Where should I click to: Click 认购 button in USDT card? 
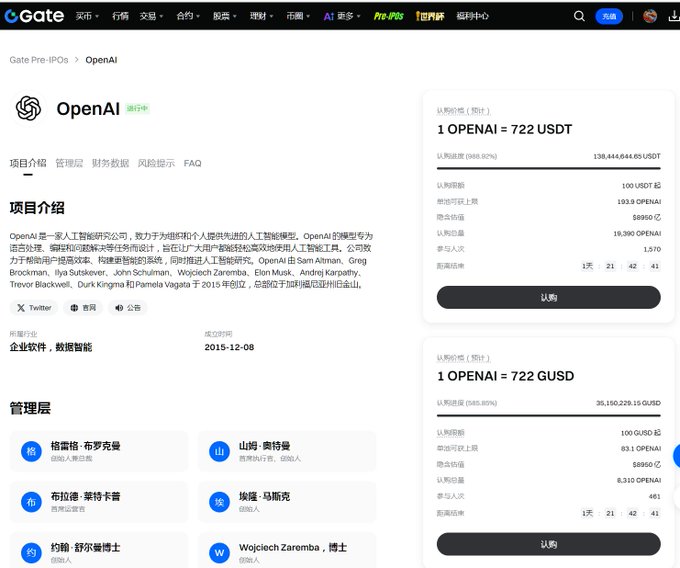pyautogui.click(x=549, y=297)
